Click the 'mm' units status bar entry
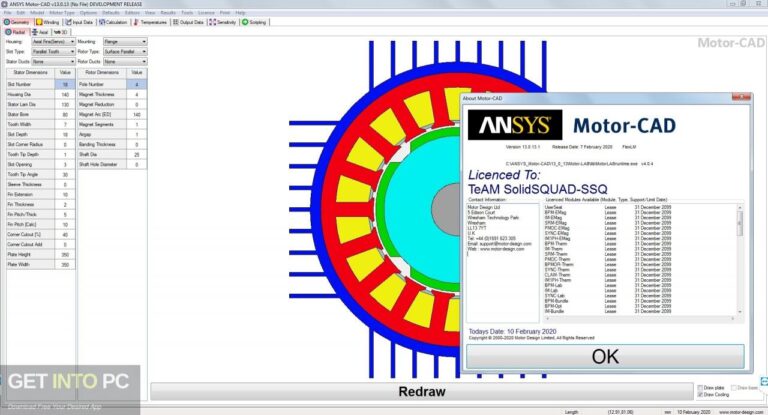 [x=668, y=412]
